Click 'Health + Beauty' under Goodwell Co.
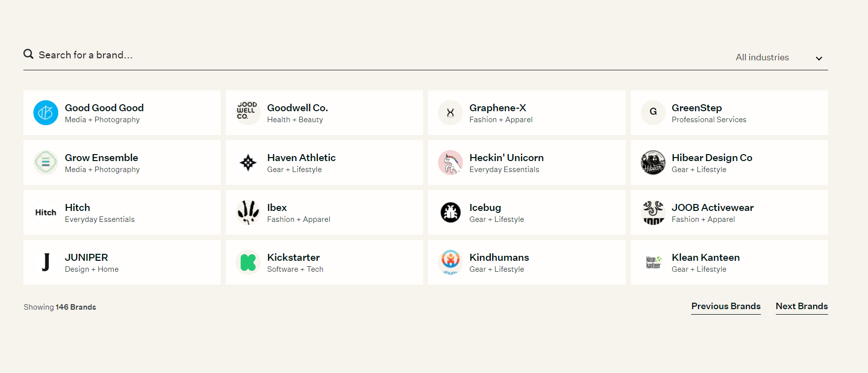 (x=295, y=120)
